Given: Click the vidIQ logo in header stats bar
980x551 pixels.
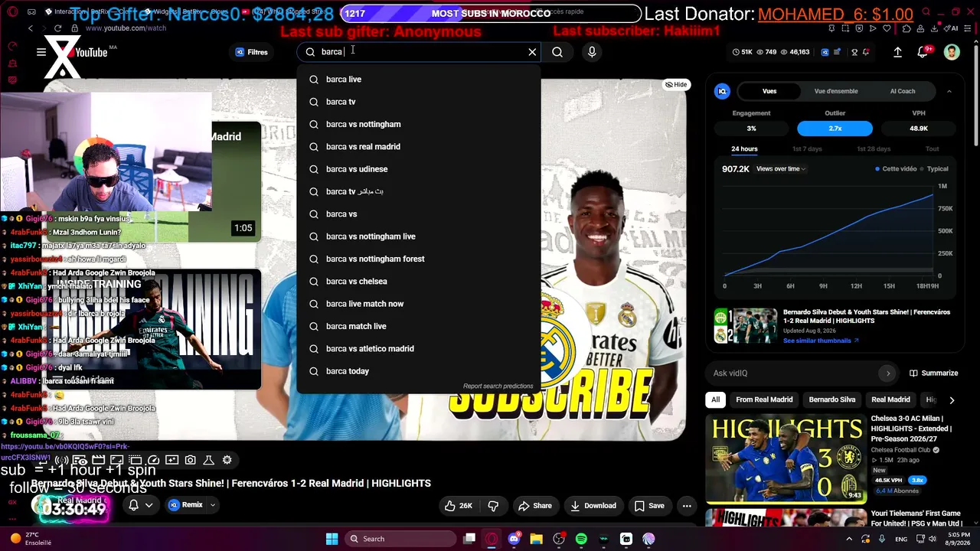Looking at the screenshot, I should pyautogui.click(x=825, y=52).
